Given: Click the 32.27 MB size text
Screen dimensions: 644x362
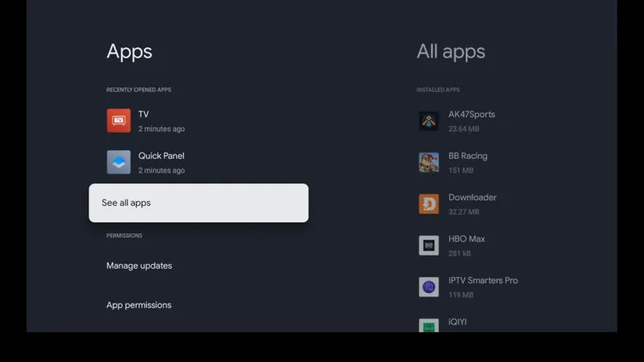Looking at the screenshot, I should click(464, 212).
